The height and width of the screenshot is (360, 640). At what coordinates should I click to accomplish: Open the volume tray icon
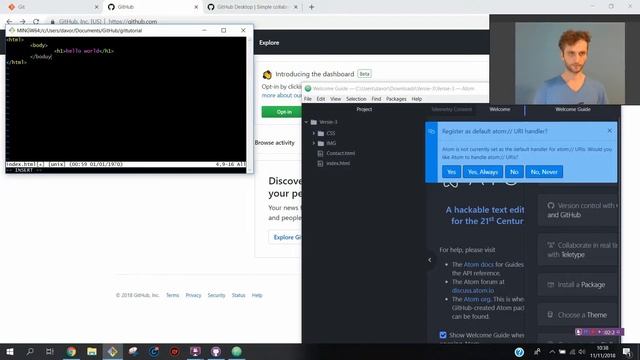click(x=582, y=352)
